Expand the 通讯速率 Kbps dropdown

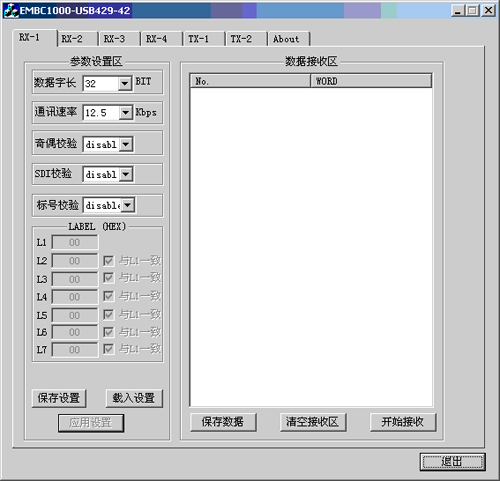click(125, 113)
